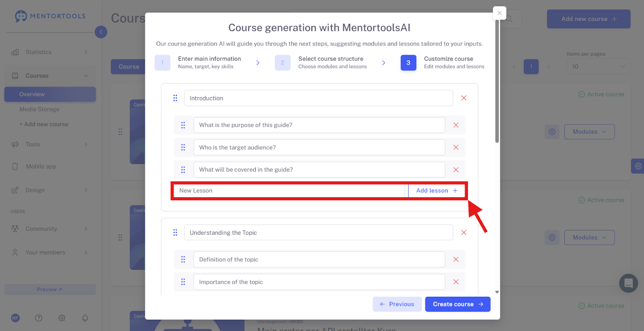Delete the Introduction module with red X
The image size is (644, 331).
coord(464,98)
